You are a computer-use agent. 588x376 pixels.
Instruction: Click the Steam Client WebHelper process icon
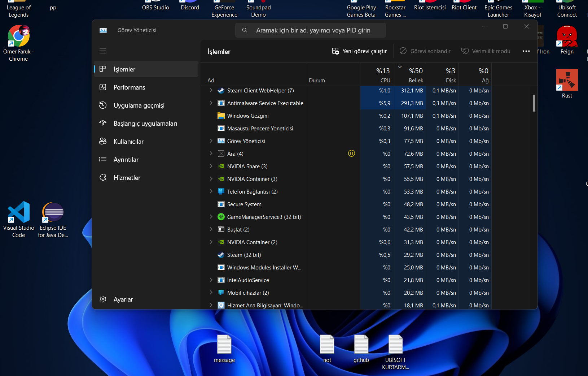pos(221,91)
